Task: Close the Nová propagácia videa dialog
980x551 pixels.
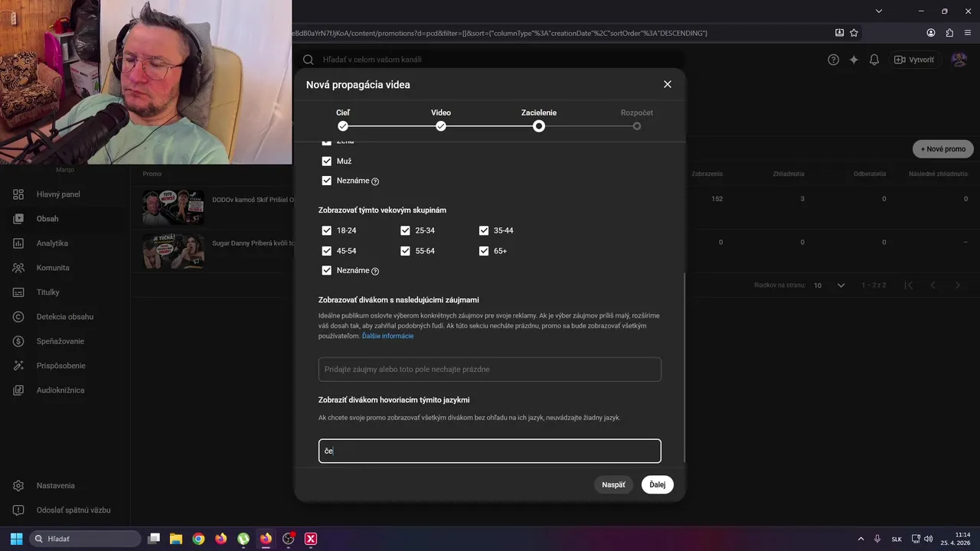Action: (x=668, y=84)
